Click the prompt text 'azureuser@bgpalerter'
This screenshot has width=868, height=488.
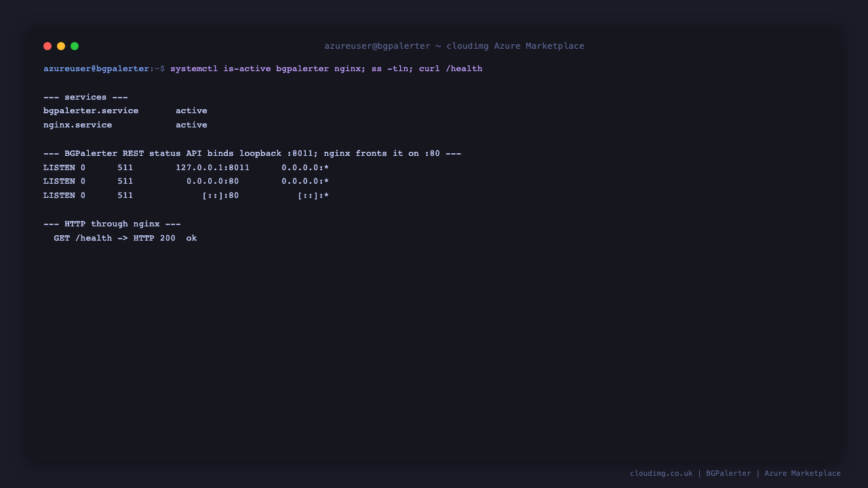tap(96, 69)
